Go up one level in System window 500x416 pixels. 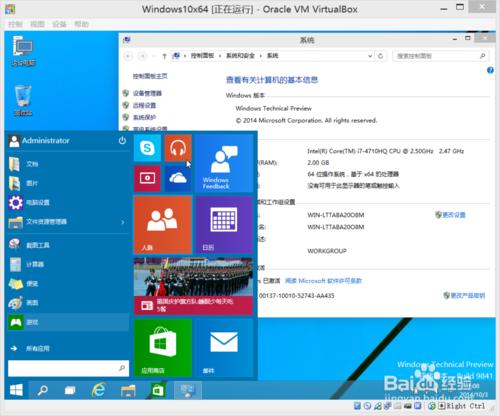point(164,56)
